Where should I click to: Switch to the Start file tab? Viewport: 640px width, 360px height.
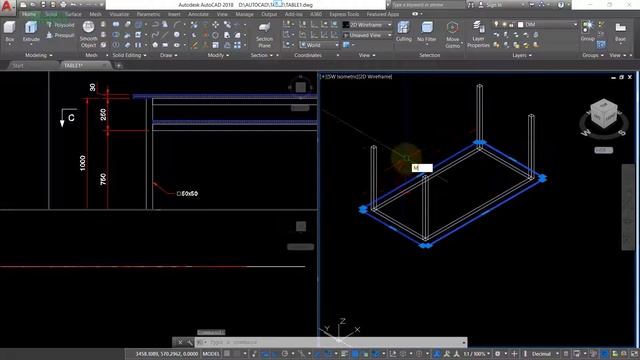pos(18,66)
